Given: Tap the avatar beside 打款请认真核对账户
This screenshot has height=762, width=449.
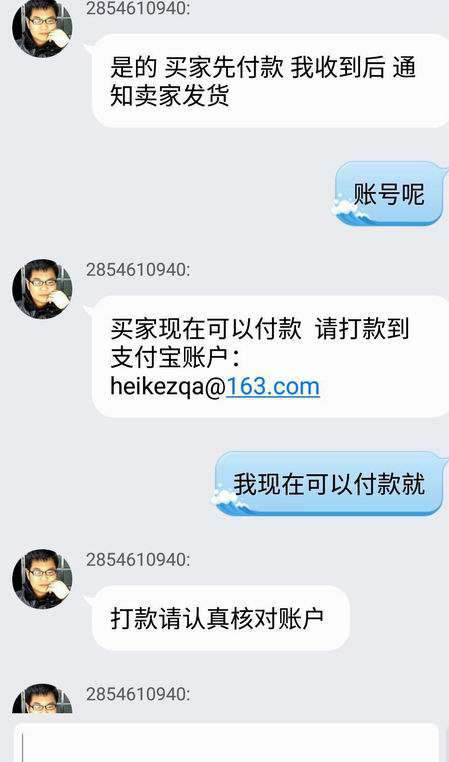Looking at the screenshot, I should coord(42,579).
